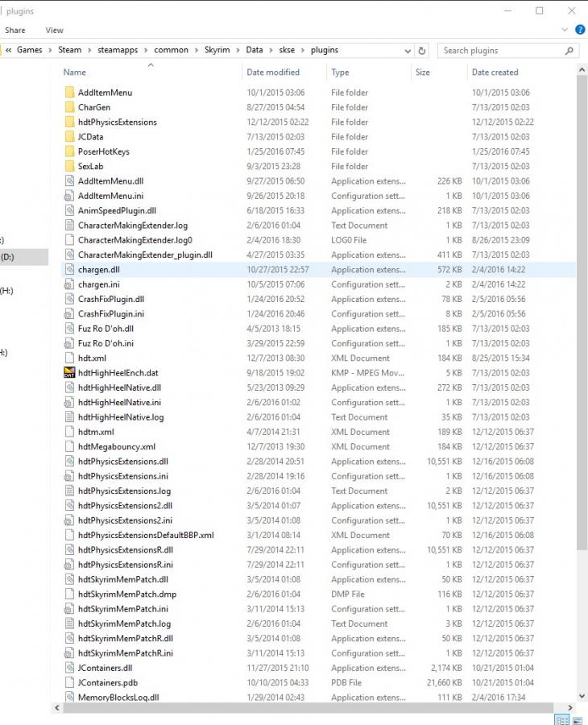Select the hdtPhysicsExtensions folder icon
Viewport: 588px width, 725px height.
coord(69,122)
